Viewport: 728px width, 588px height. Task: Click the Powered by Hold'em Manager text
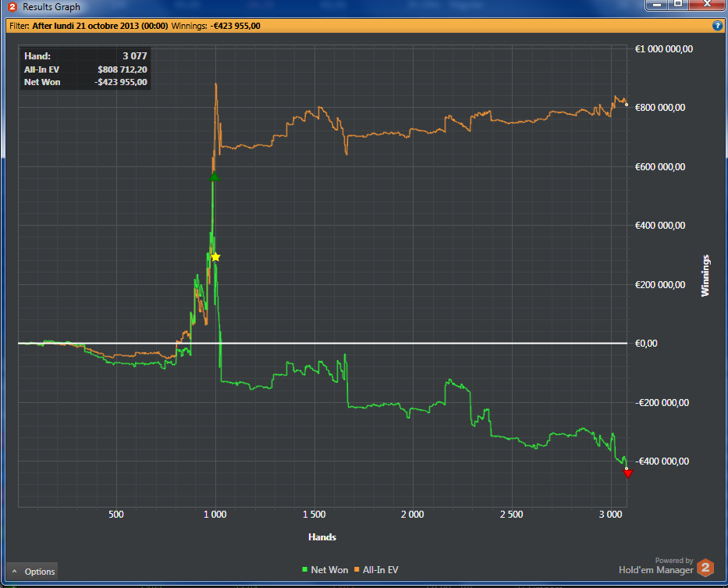click(x=656, y=565)
